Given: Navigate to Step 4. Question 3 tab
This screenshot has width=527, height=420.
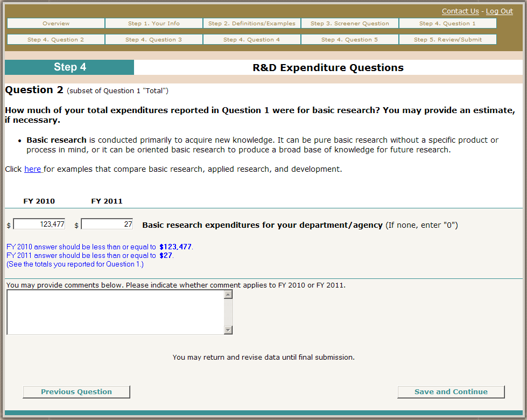Looking at the screenshot, I should (x=154, y=40).
